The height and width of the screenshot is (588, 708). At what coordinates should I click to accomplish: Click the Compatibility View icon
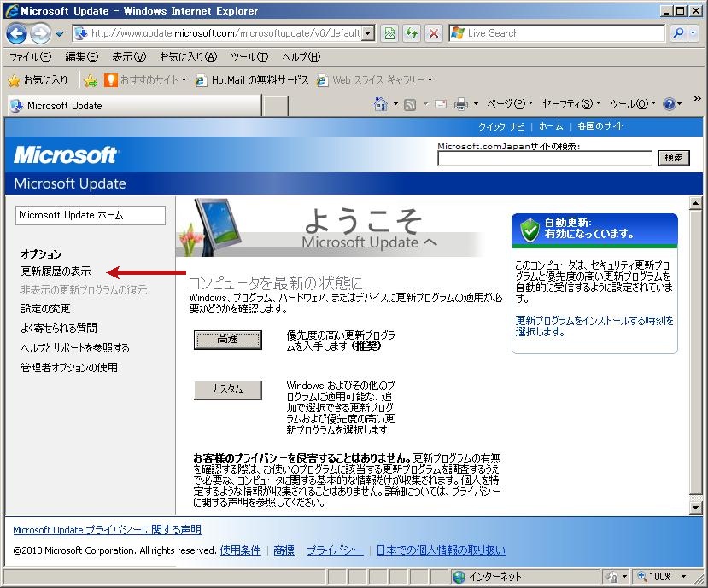pos(389,33)
